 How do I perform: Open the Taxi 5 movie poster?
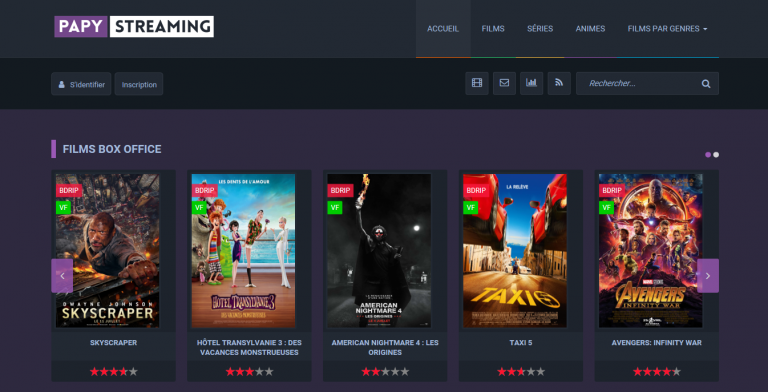515,250
